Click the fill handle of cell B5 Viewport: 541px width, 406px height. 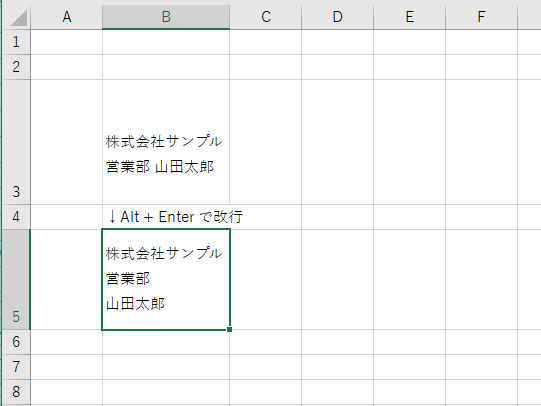pyautogui.click(x=229, y=329)
